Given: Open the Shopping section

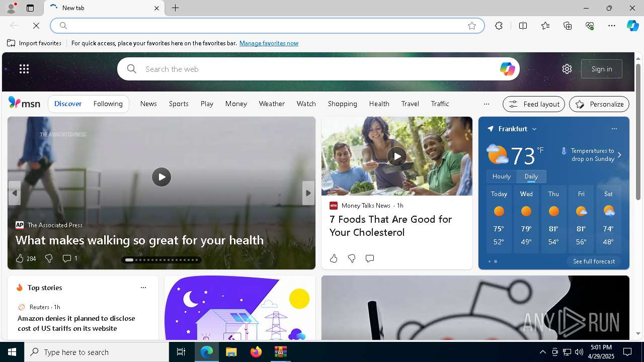Looking at the screenshot, I should pyautogui.click(x=343, y=104).
